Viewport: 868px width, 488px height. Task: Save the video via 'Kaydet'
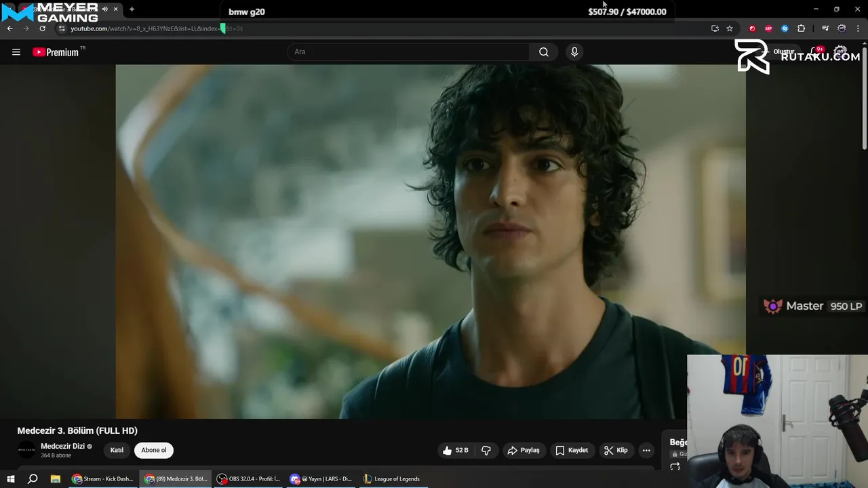(572, 450)
